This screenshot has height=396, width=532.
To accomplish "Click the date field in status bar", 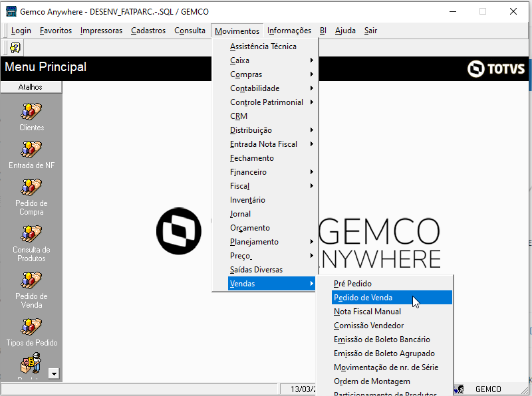I will 298,389.
